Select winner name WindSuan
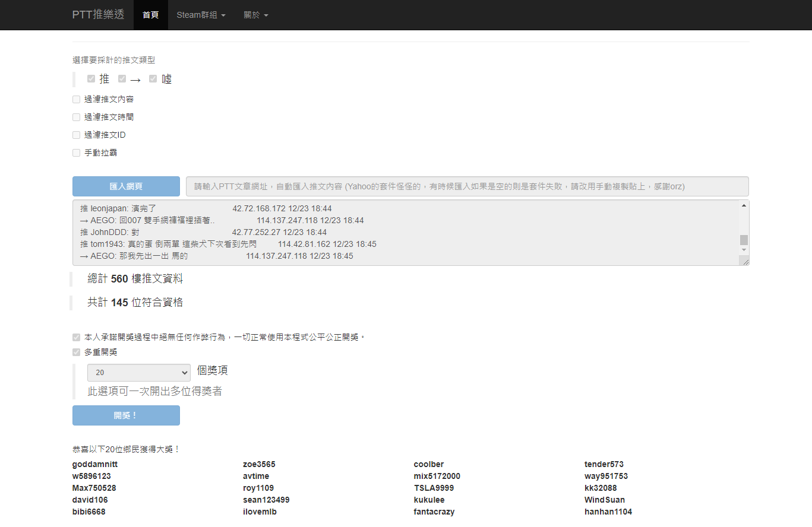The width and height of the screenshot is (812, 527). pos(605,500)
